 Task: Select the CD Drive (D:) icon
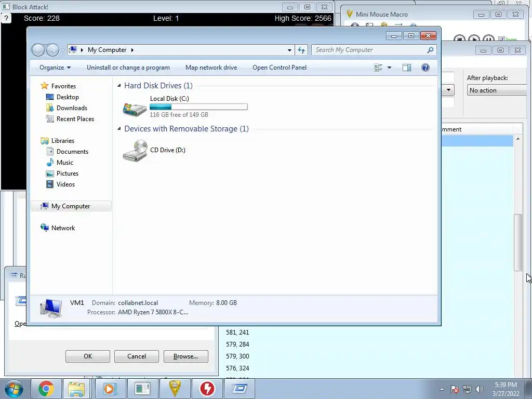click(x=135, y=150)
